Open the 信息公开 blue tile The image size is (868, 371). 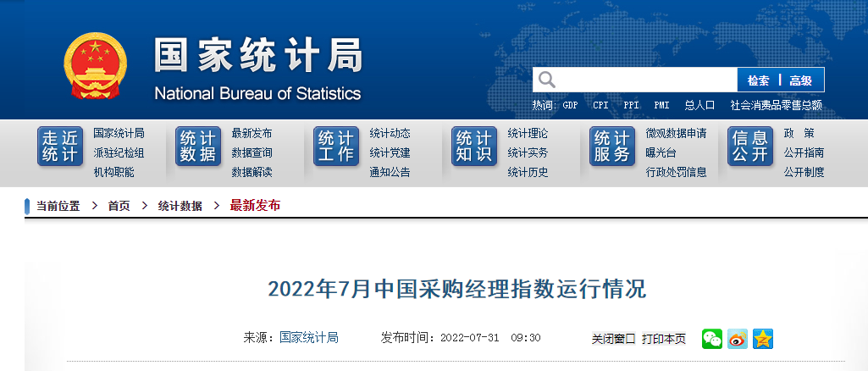point(750,147)
